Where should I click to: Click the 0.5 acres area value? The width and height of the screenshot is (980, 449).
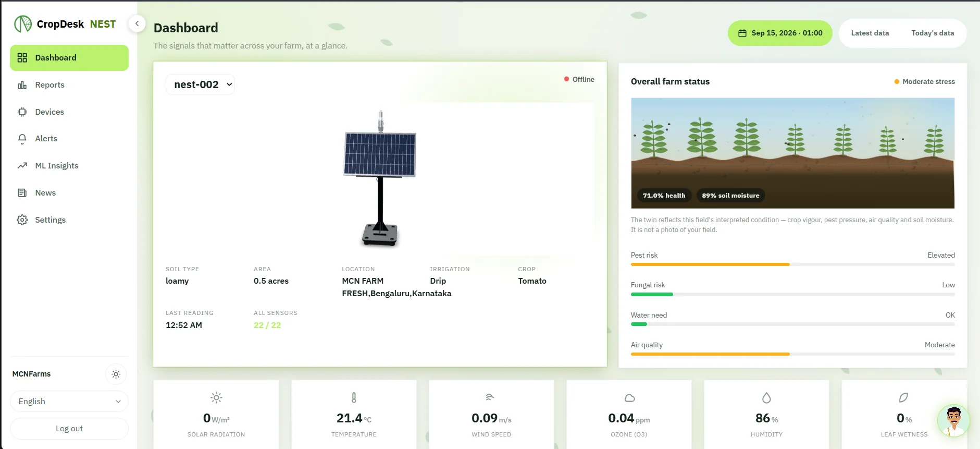coord(271,281)
